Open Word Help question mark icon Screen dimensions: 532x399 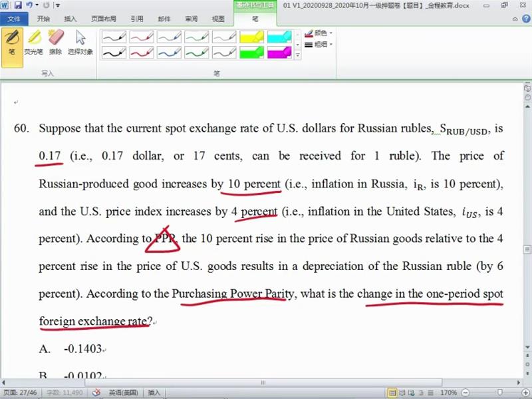pyautogui.click(x=525, y=19)
